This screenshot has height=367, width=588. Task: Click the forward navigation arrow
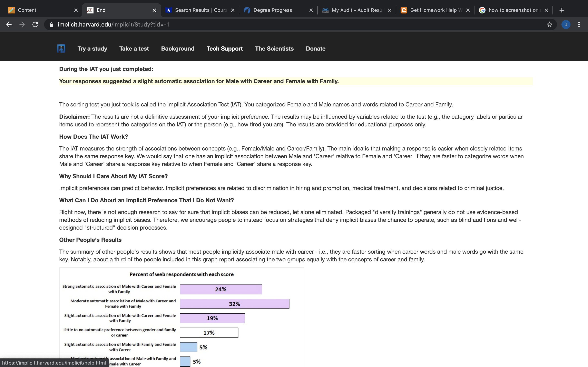[22, 24]
